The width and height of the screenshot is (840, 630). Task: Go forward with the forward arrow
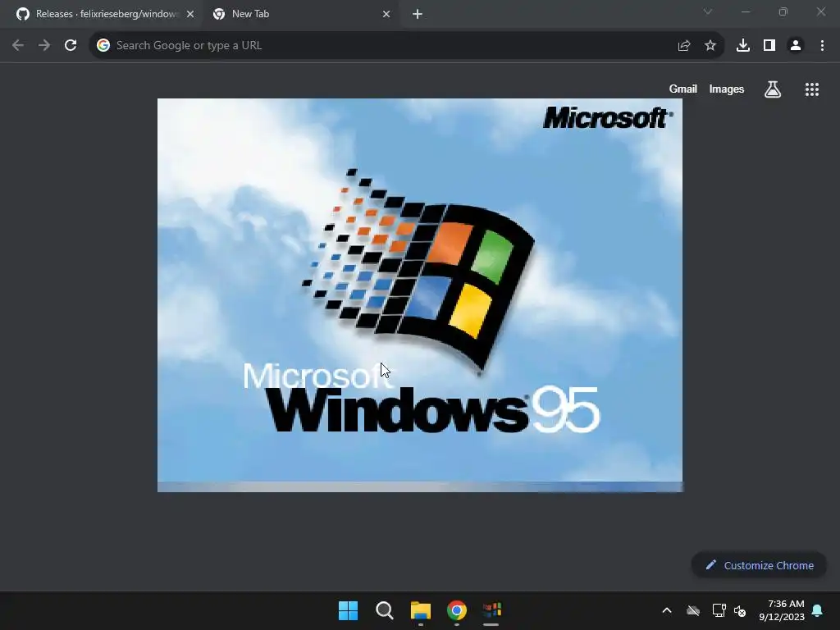[x=44, y=46]
